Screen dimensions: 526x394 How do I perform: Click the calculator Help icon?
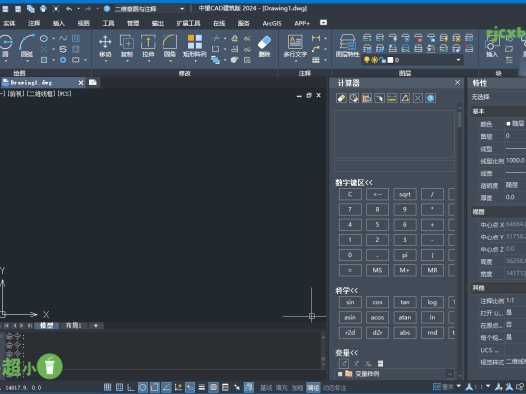pyautogui.click(x=430, y=98)
